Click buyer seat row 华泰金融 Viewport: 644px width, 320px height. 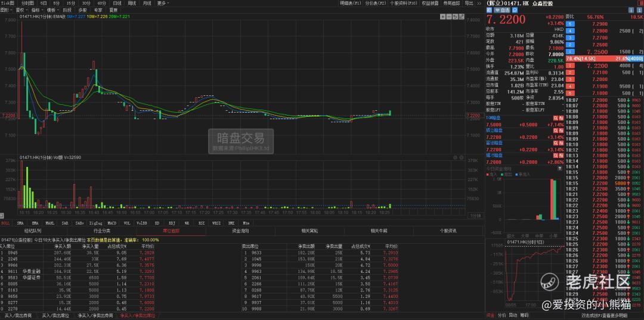[x=78, y=271]
